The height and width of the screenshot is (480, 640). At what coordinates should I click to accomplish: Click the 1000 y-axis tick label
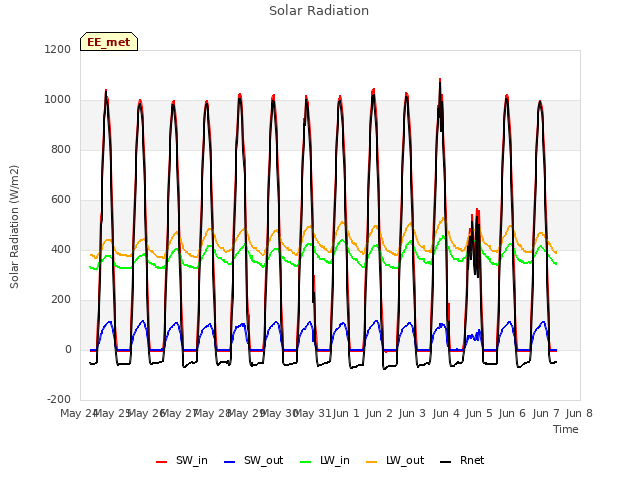coord(58,100)
